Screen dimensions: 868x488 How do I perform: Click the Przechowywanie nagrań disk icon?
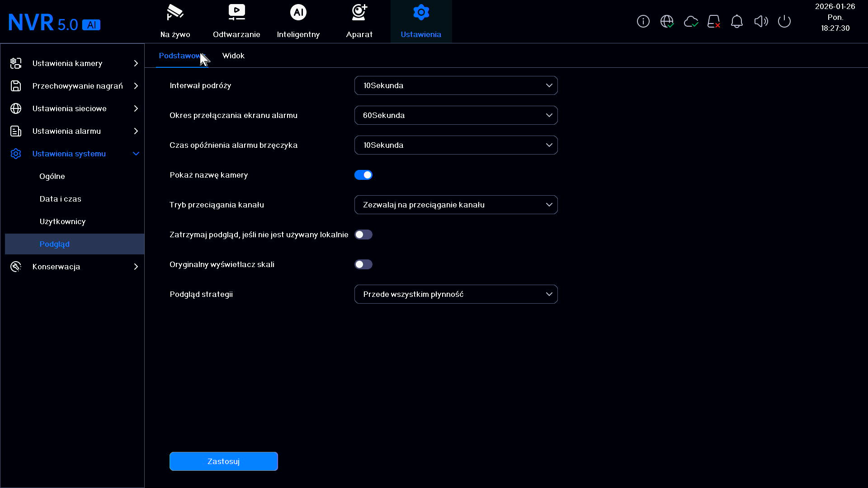point(16,86)
